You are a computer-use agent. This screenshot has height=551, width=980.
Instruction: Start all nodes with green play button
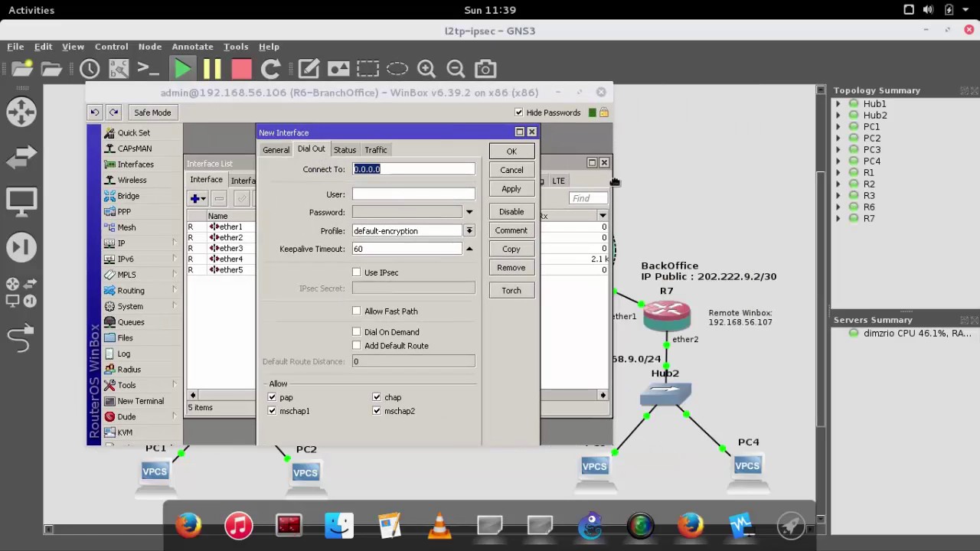point(183,69)
